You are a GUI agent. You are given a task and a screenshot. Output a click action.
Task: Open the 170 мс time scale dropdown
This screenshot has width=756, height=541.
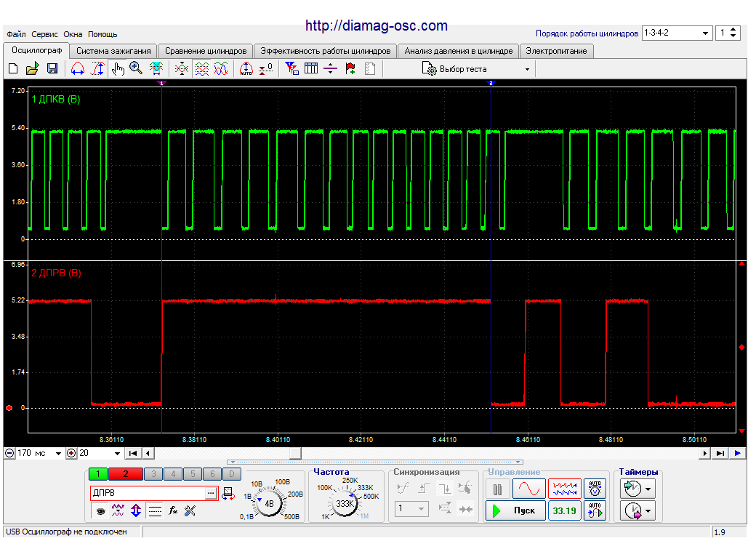click(x=58, y=453)
